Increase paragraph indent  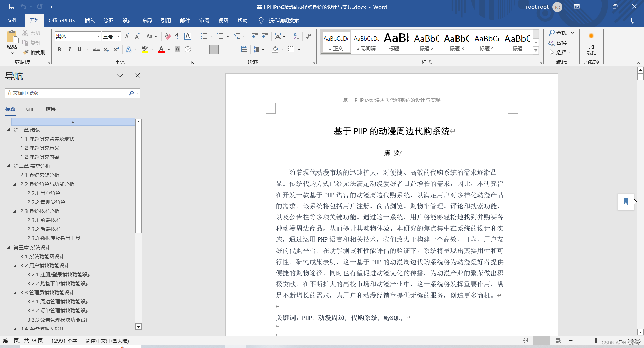[265, 36]
